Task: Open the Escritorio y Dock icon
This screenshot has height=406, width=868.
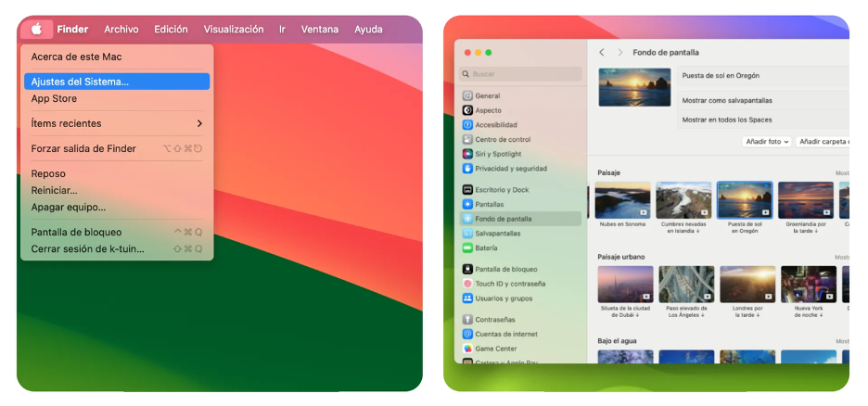Action: (x=467, y=190)
